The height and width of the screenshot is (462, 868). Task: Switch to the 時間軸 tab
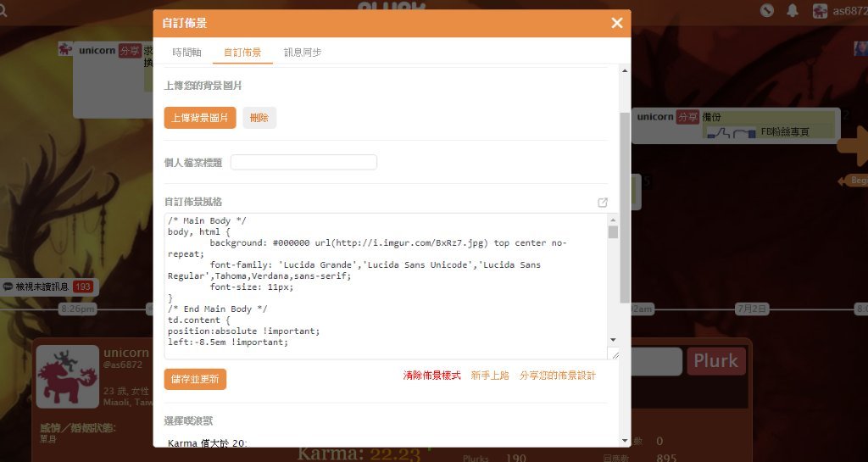click(187, 52)
